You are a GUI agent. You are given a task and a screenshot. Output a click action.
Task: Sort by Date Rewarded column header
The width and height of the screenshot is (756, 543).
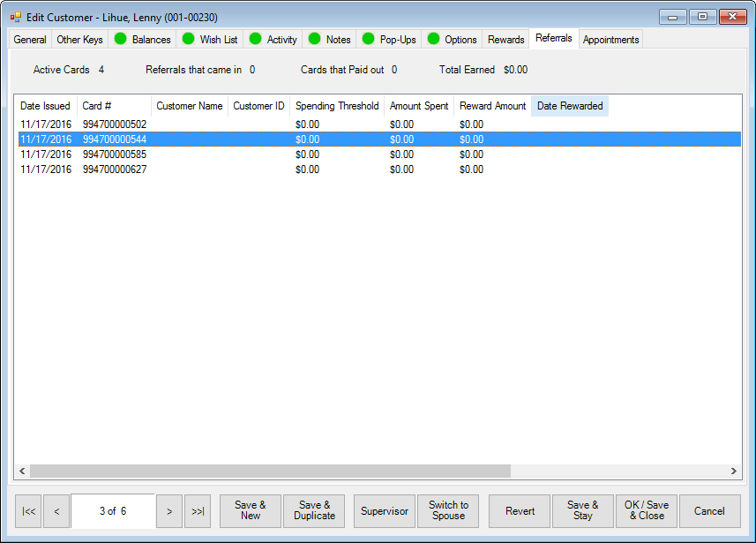[x=570, y=106]
